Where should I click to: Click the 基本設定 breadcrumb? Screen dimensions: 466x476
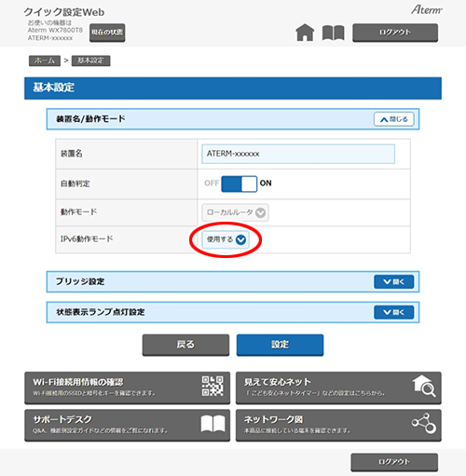pyautogui.click(x=90, y=61)
